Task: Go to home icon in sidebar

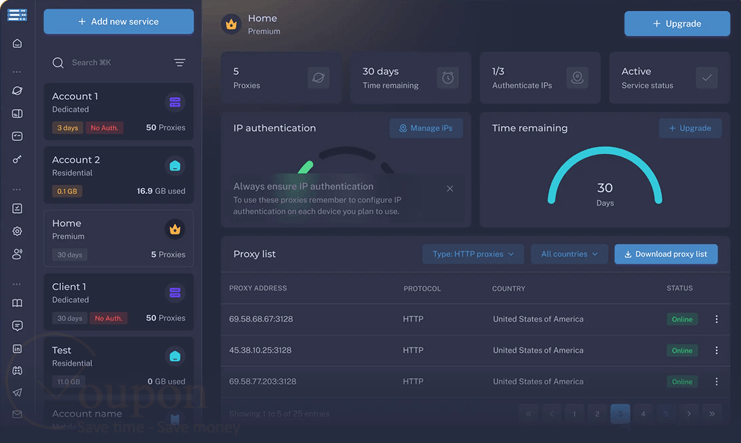Action: [x=17, y=44]
